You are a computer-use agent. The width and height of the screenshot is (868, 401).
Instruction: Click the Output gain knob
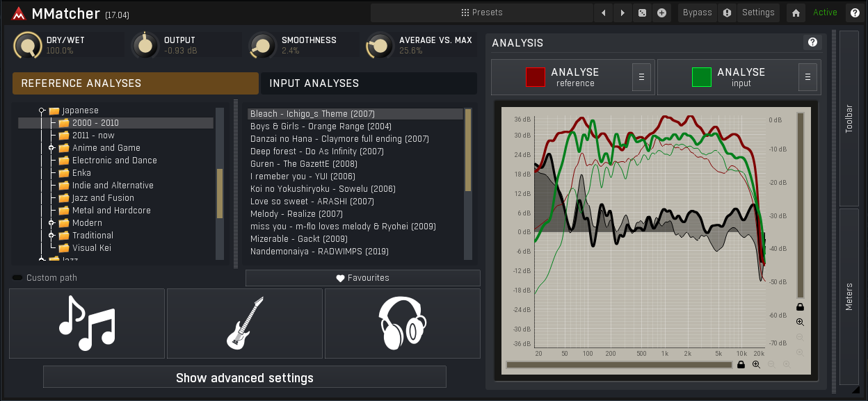(x=145, y=46)
